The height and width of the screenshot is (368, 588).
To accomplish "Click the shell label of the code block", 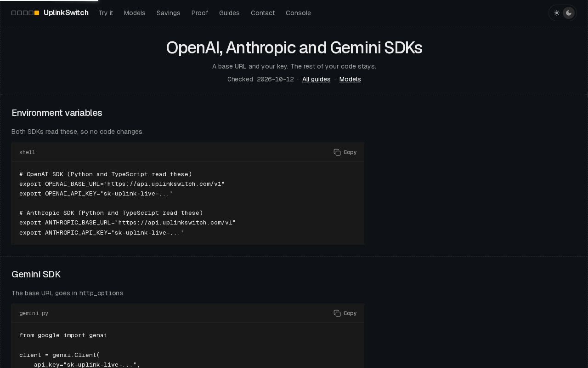I will coord(27,152).
